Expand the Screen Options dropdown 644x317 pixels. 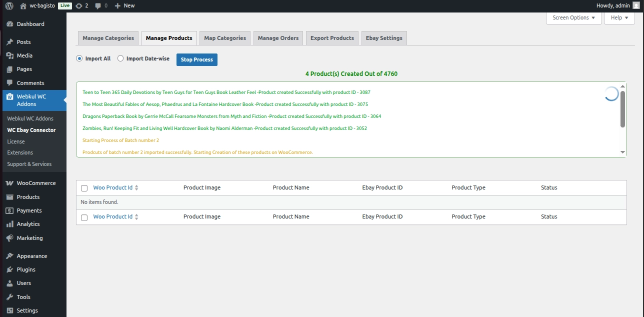tap(573, 17)
